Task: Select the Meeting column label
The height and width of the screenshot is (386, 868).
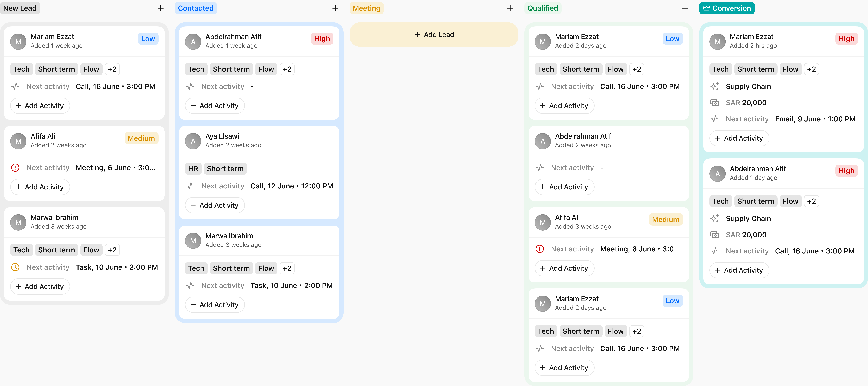Action: click(367, 8)
